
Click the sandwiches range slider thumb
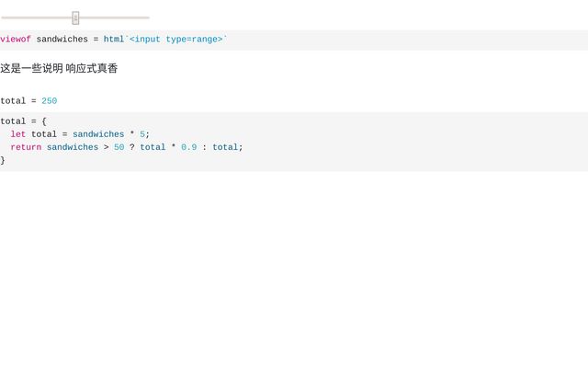click(75, 17)
